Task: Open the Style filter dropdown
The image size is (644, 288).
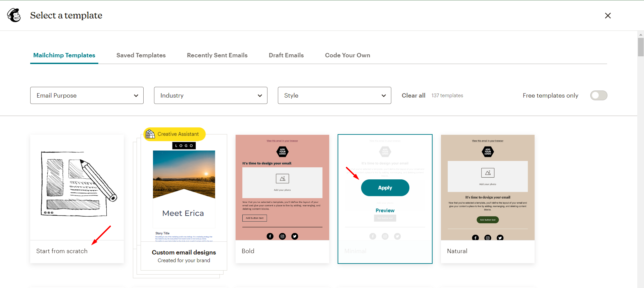Action: click(x=334, y=96)
